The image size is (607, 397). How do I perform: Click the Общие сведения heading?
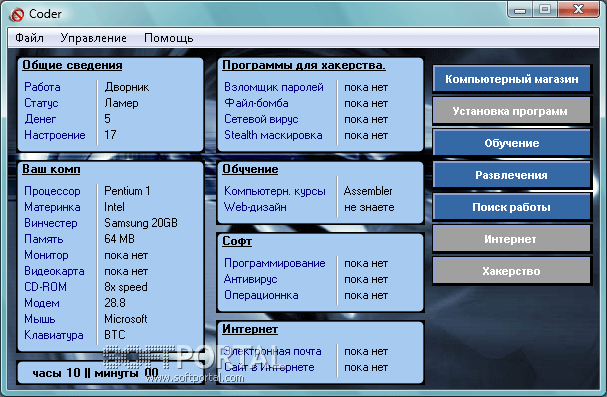[72, 65]
